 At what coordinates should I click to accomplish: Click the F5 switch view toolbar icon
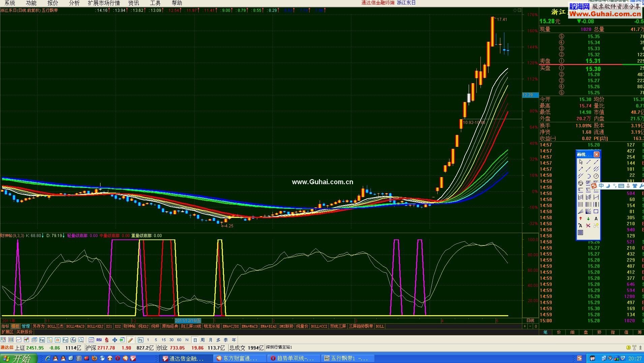click(141, 340)
